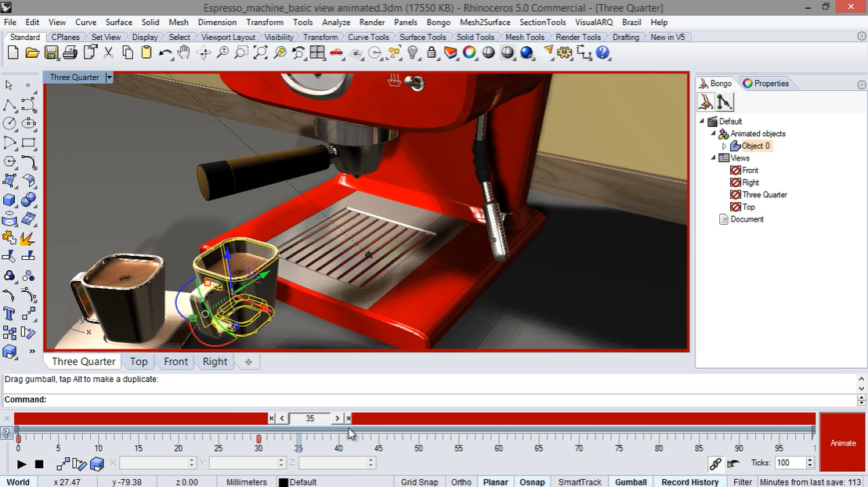Click the Print icon in Standard toolbar
Viewport: 868px width, 487px height.
click(x=71, y=52)
